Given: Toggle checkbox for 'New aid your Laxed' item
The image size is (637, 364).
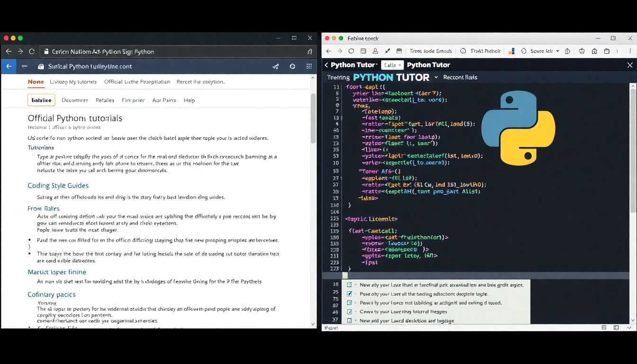Looking at the screenshot, I should tap(349, 320).
